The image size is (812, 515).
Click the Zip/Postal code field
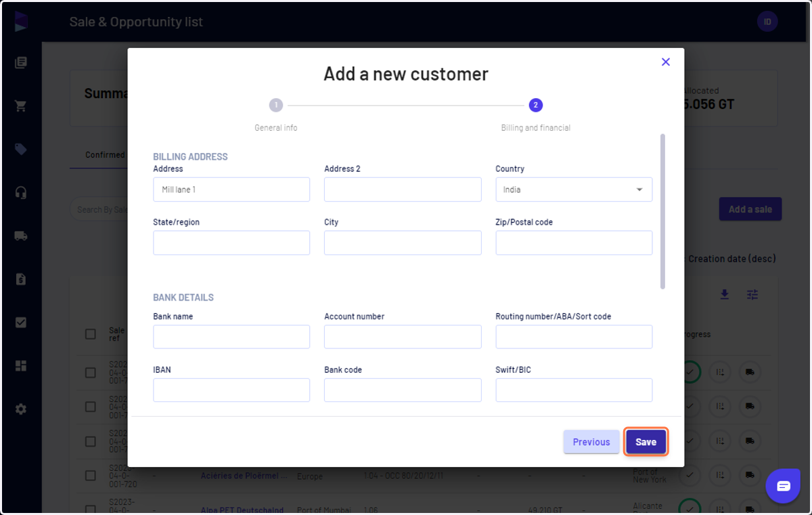574,243
